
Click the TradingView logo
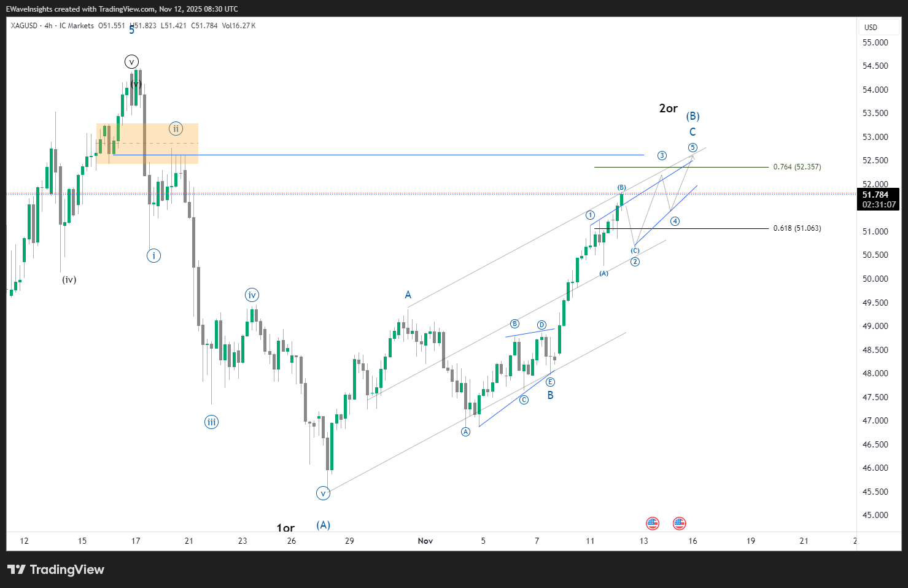[x=55, y=570]
